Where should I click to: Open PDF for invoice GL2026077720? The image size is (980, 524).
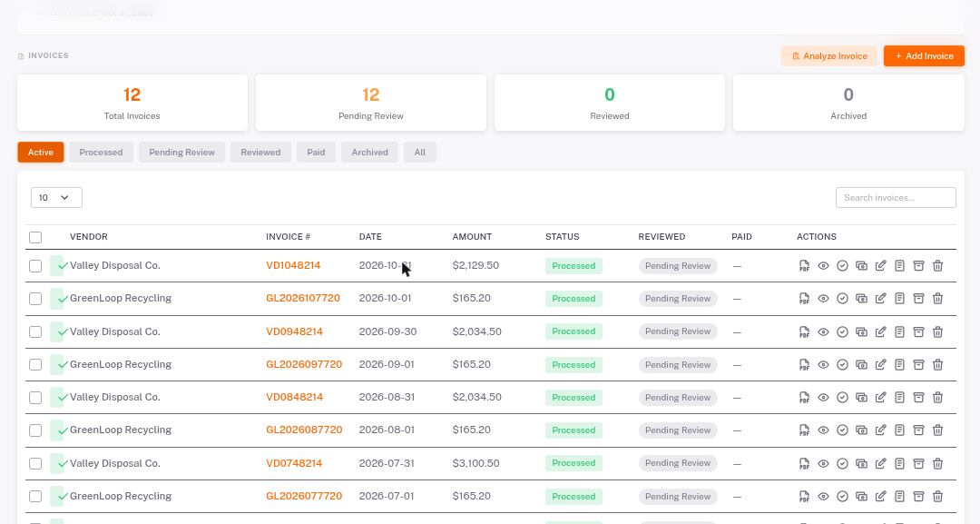pyautogui.click(x=804, y=497)
